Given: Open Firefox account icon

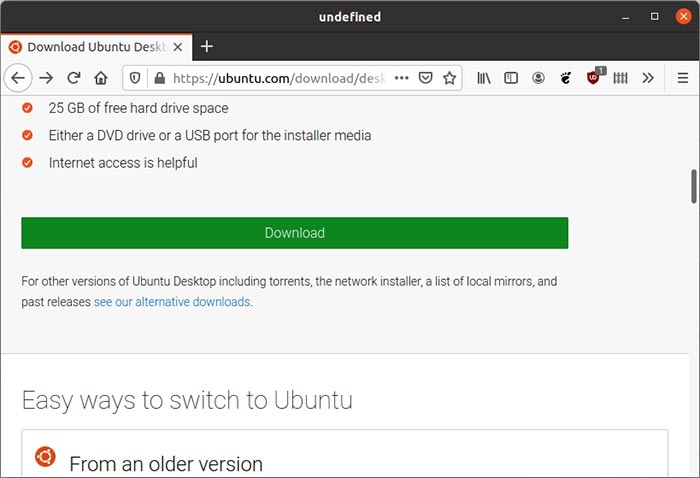Looking at the screenshot, I should click(x=538, y=78).
